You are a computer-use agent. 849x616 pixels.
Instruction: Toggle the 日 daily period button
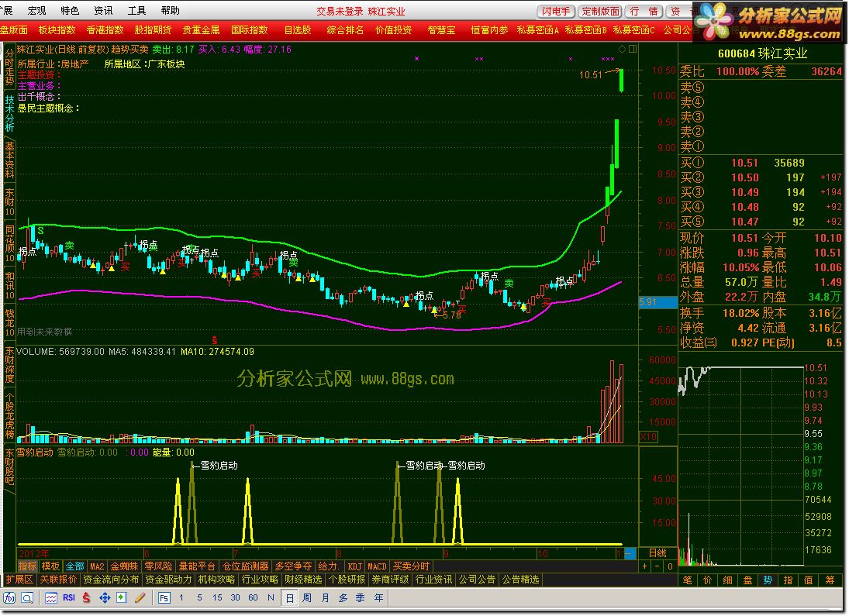pos(290,598)
